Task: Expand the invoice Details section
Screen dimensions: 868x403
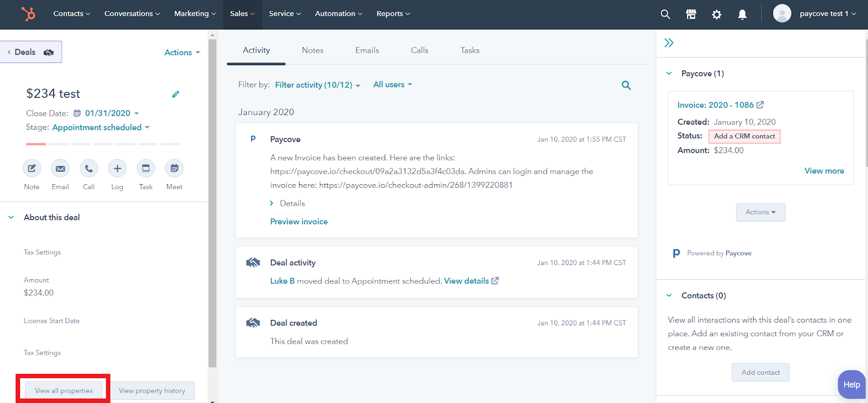Action: coord(288,203)
